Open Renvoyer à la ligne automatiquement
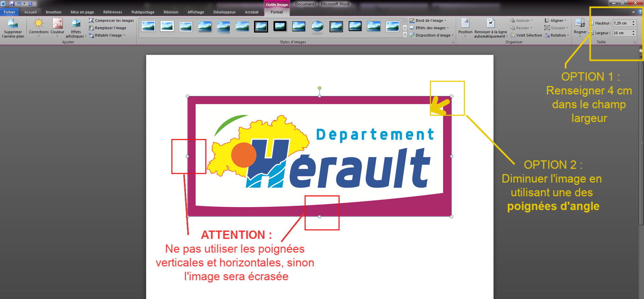 pyautogui.click(x=491, y=28)
